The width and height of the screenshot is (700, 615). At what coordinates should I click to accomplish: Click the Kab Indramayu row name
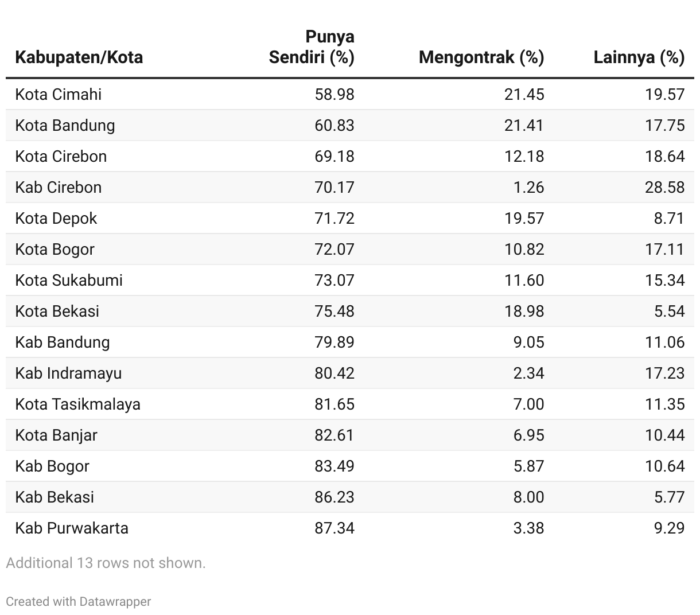click(68, 373)
